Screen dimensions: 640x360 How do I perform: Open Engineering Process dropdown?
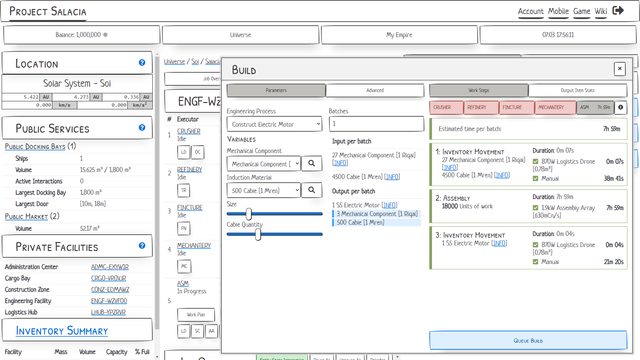click(x=274, y=124)
